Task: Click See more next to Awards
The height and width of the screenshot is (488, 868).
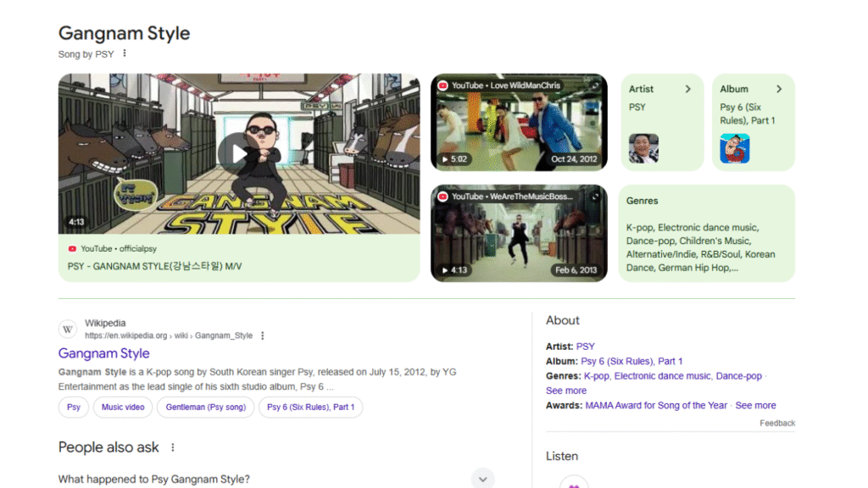Action: tap(755, 406)
